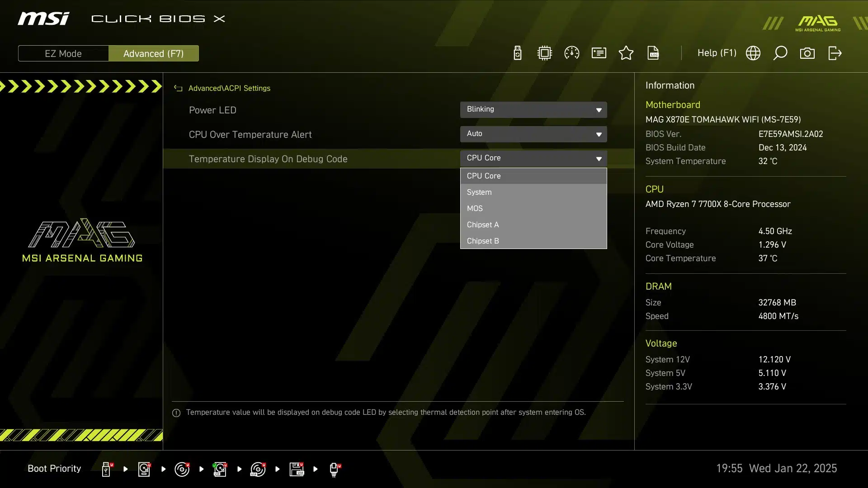Select the Power LED setting label
The image size is (868, 488).
tap(212, 110)
